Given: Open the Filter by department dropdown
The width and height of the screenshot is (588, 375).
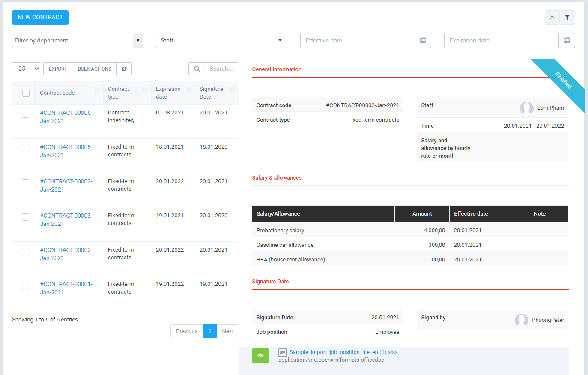Looking at the screenshot, I should click(x=73, y=40).
